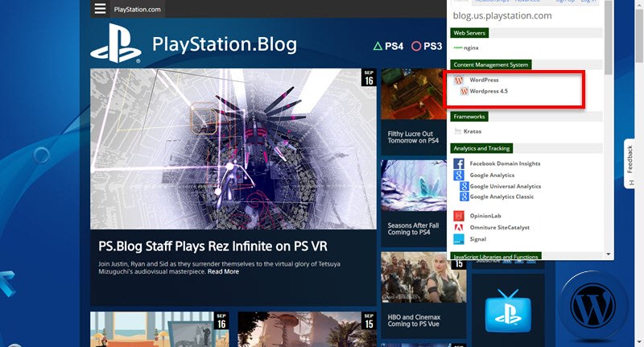The height and width of the screenshot is (347, 644).
Task: Click the Kratos entry text
Action: (x=473, y=131)
